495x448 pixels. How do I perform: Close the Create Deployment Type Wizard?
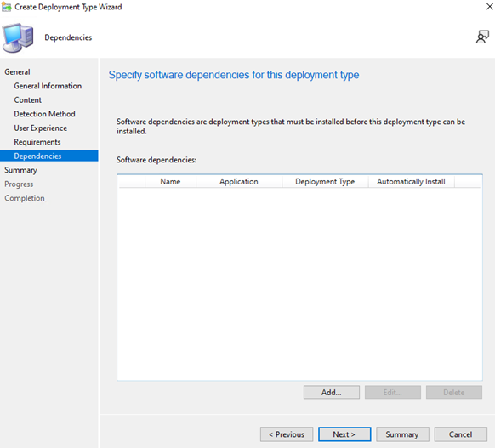(489, 6)
